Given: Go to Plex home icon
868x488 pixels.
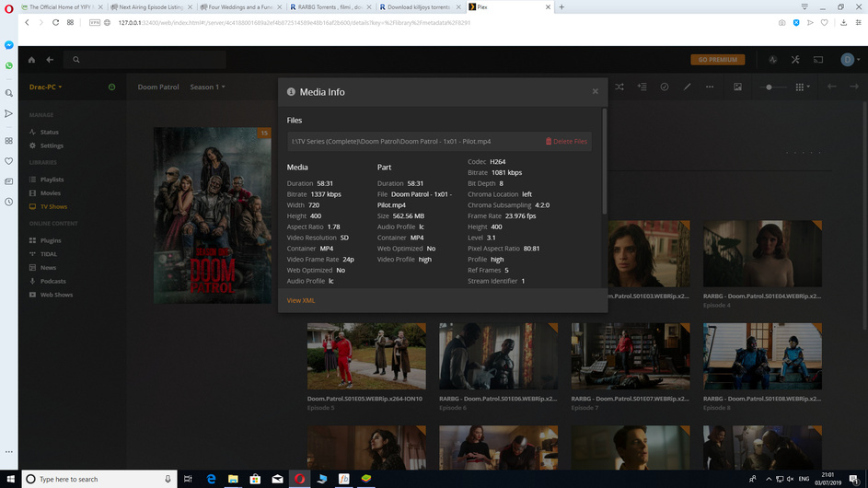Looking at the screenshot, I should 31,60.
